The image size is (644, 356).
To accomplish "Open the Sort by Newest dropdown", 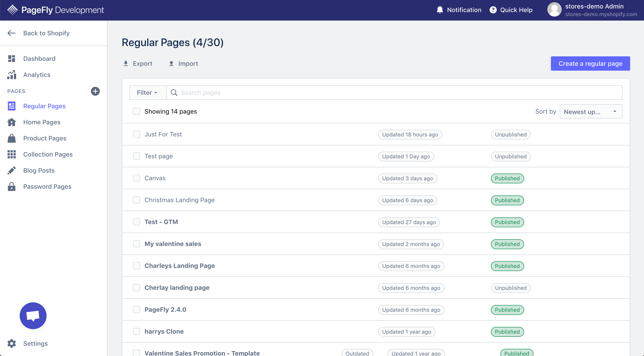I will [x=591, y=111].
